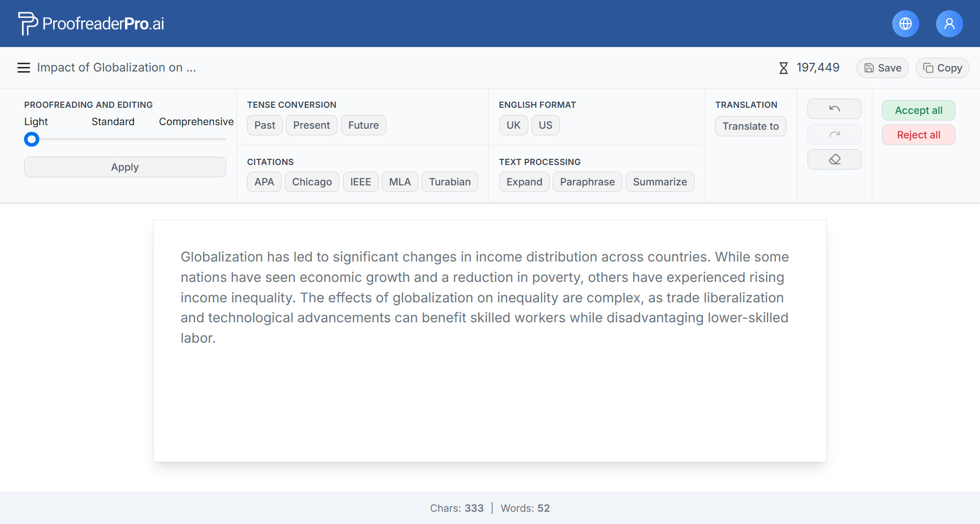Choose APA citation style
Image resolution: width=980 pixels, height=524 pixels.
click(264, 182)
